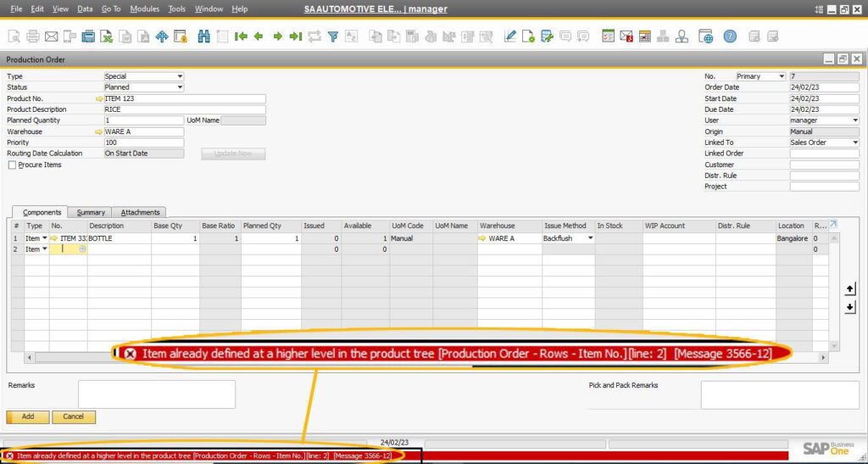Click right arrow of horizontal table scrollbar
Viewport: 868px width, 464px height.
click(823, 358)
